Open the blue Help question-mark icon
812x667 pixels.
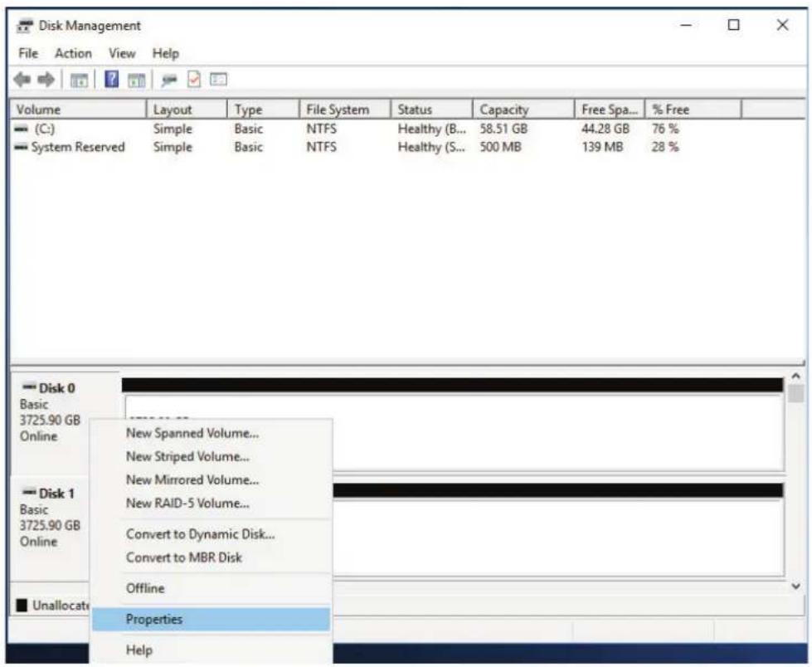(111, 80)
